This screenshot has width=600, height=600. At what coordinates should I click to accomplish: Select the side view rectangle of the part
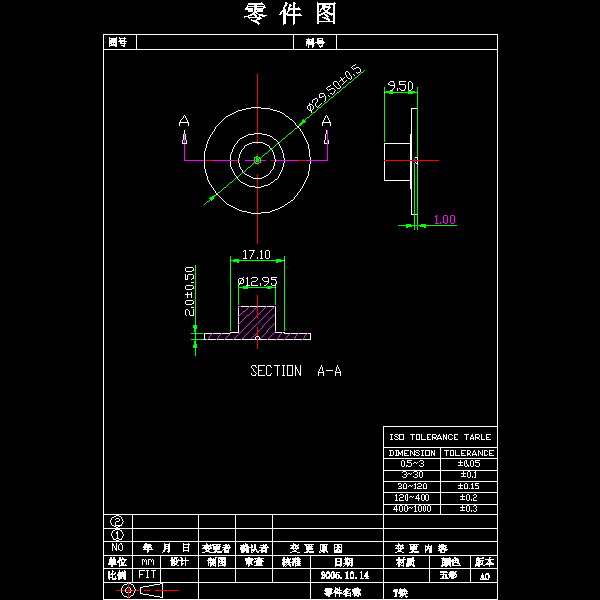(399, 161)
